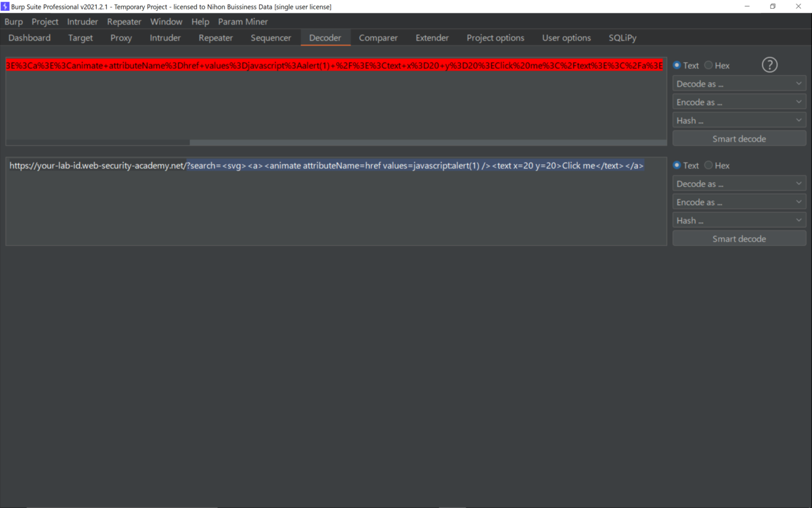Screen dimensions: 812x508
Task: Switch to the Proxy tab
Action: tap(121, 38)
